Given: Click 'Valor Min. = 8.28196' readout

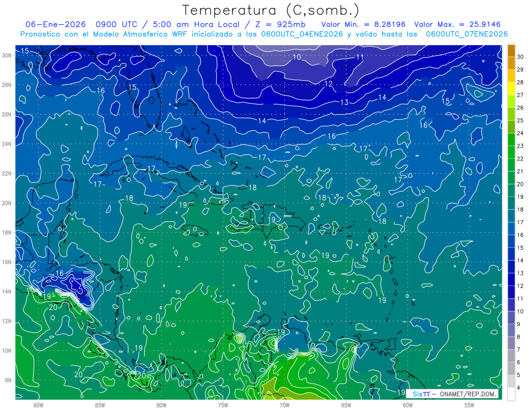Looking at the screenshot, I should pyautogui.click(x=364, y=24).
